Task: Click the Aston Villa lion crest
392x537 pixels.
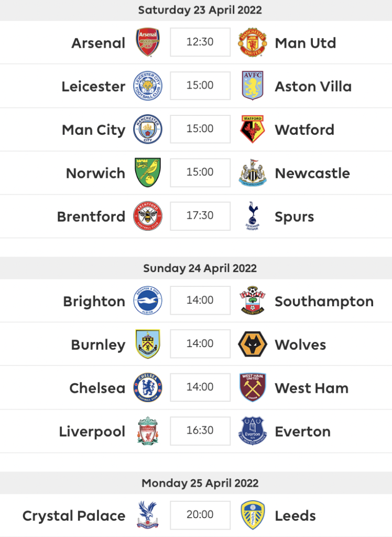Action: (252, 85)
